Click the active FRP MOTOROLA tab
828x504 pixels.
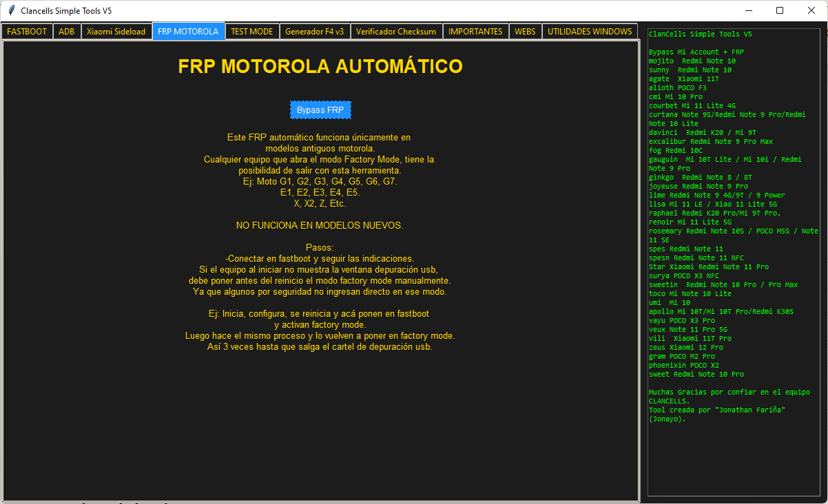click(188, 32)
